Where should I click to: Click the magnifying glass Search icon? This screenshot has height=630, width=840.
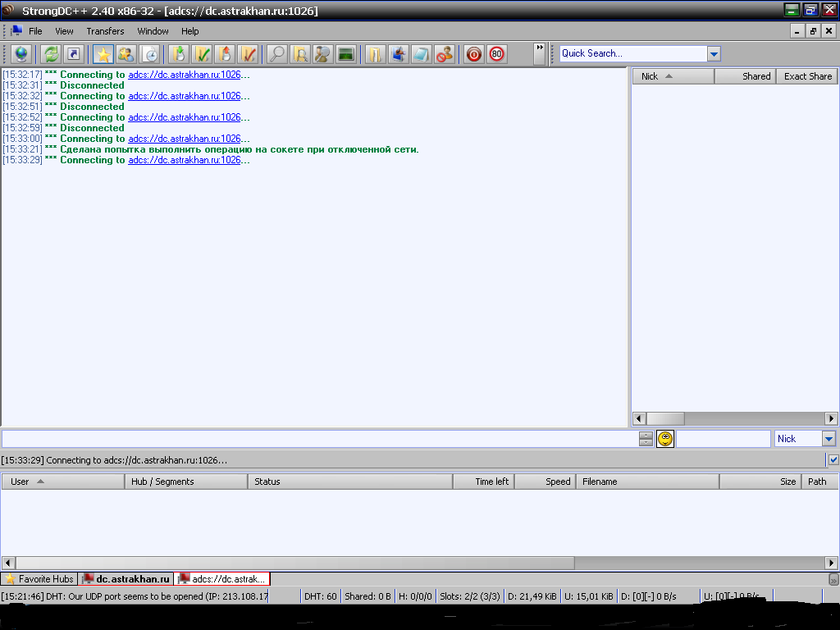[x=277, y=54]
